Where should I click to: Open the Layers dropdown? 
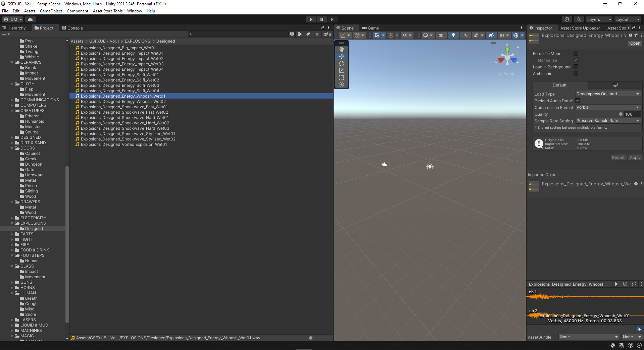(599, 19)
